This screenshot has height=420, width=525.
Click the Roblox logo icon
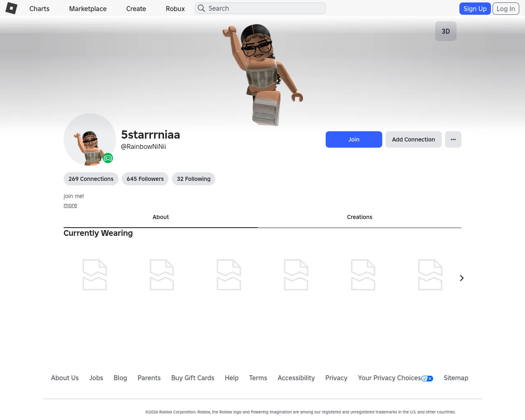(x=11, y=8)
